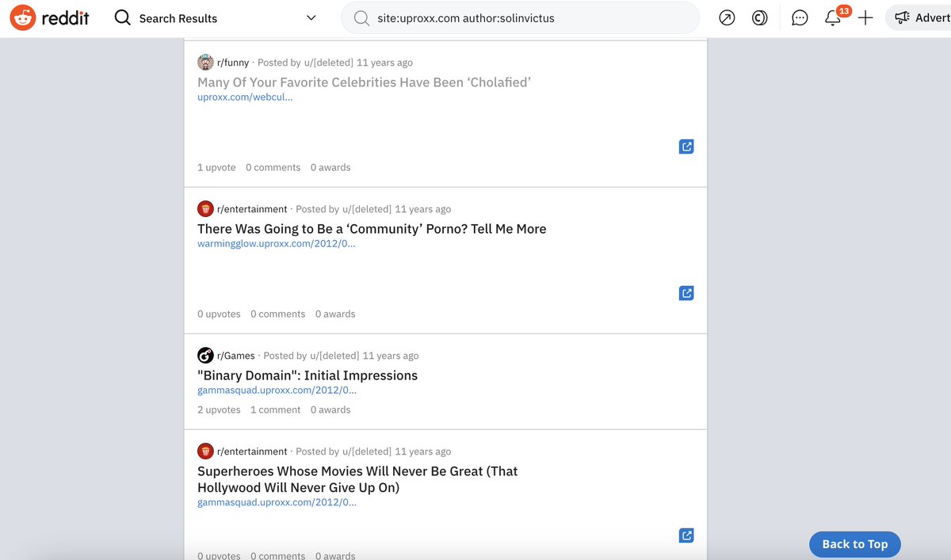
Task: Expand the Search Results navigation dropdown
Action: tap(311, 17)
